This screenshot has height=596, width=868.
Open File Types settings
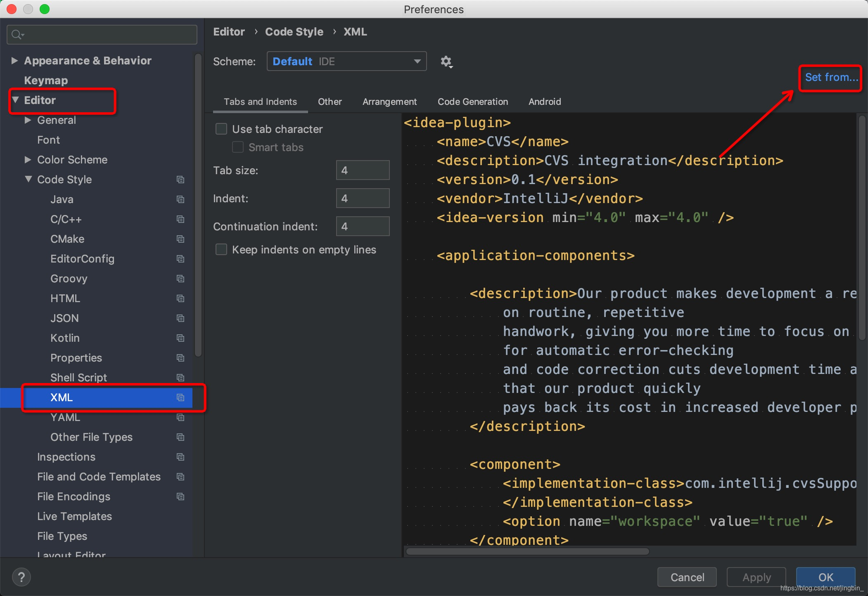tap(62, 536)
